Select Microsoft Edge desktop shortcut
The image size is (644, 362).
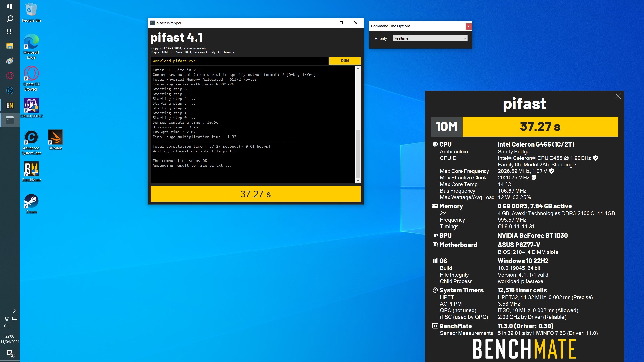[31, 47]
